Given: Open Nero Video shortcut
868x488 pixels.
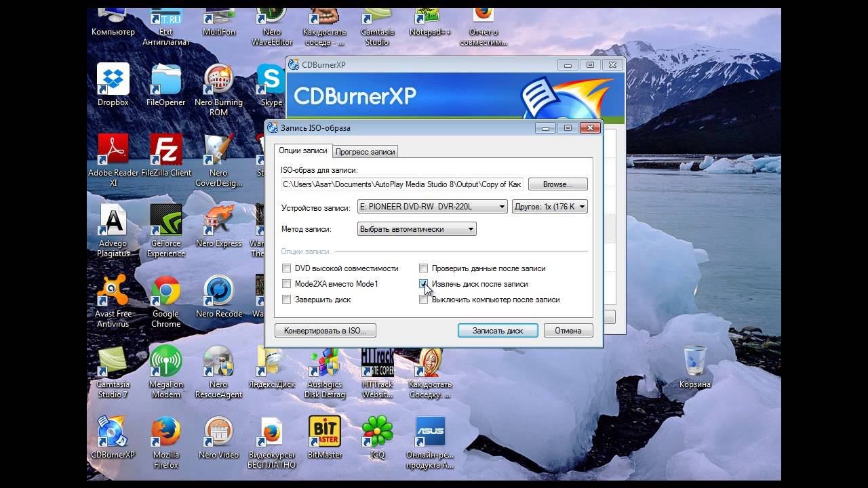Looking at the screenshot, I should [218, 437].
